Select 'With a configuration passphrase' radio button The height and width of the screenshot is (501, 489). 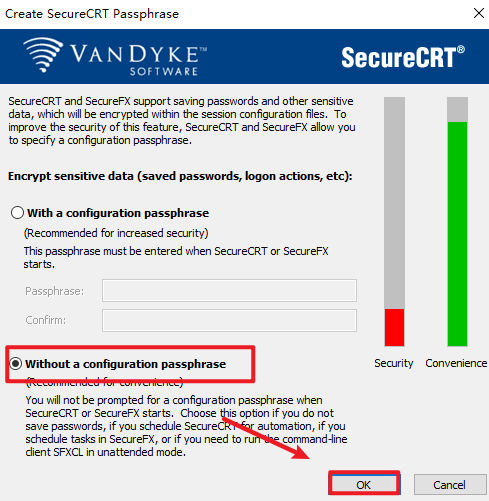17,213
